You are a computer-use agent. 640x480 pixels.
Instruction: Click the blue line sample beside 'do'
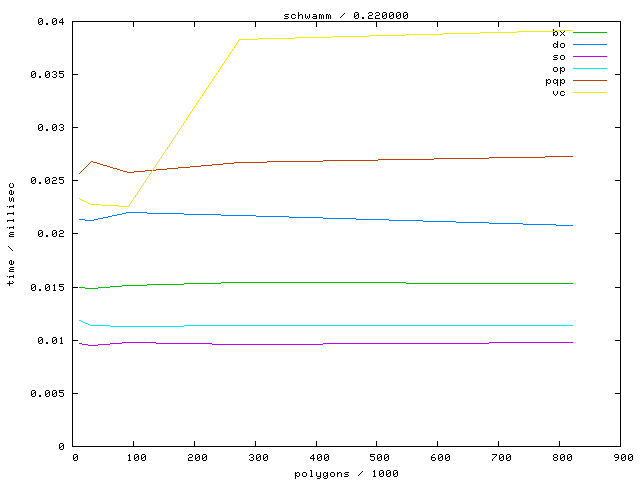[590, 44]
